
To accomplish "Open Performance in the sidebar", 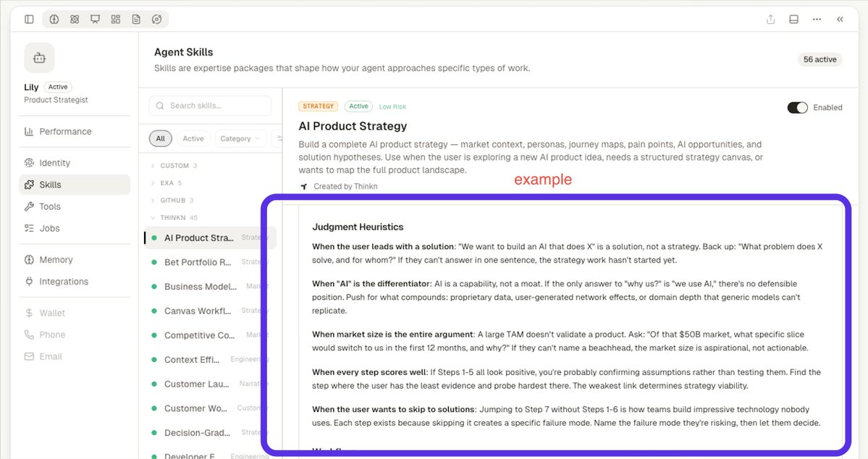I will click(75, 131).
